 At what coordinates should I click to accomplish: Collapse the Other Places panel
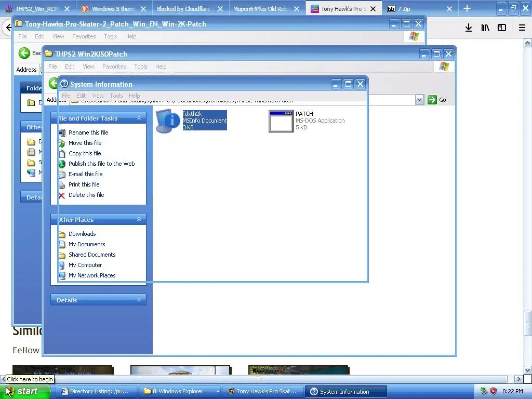[139, 219]
